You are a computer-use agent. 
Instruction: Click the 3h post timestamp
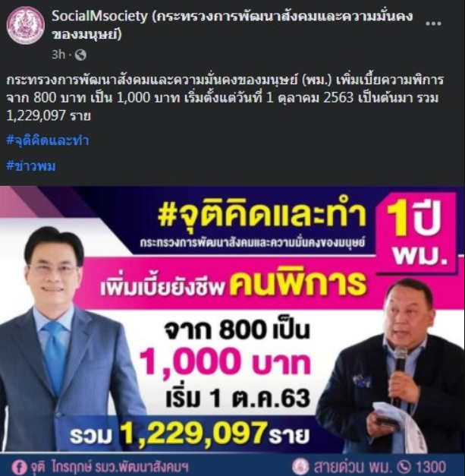pos(58,55)
